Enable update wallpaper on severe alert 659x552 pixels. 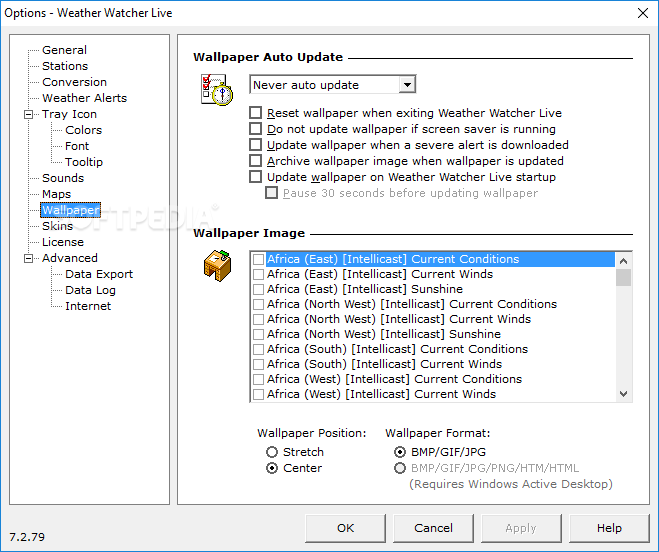(256, 145)
